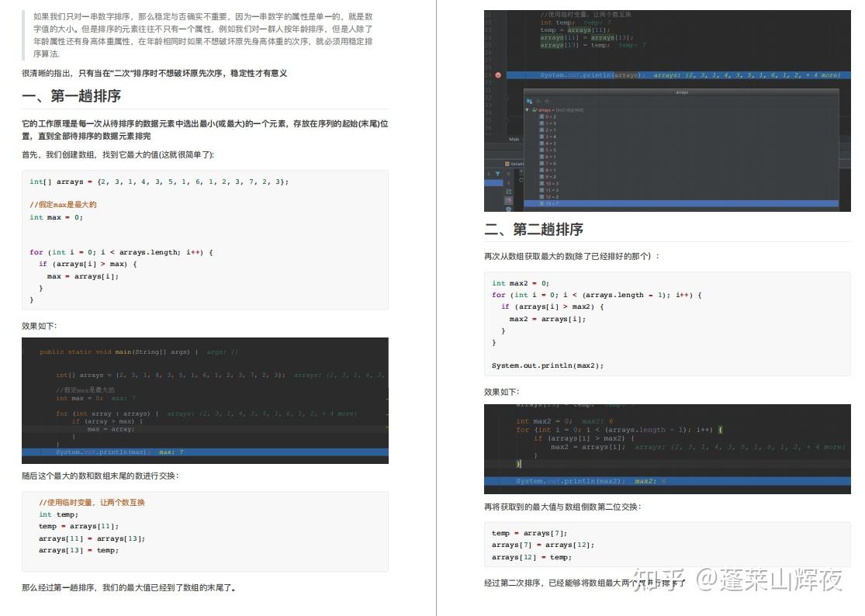The height and width of the screenshot is (616, 865).
Task: Click the '//使用临时变量，让两个数互换' comment in light code block
Action: pyautogui.click(x=92, y=503)
